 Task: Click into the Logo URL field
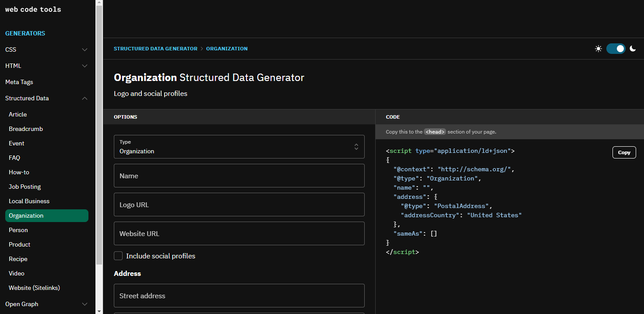pyautogui.click(x=239, y=205)
